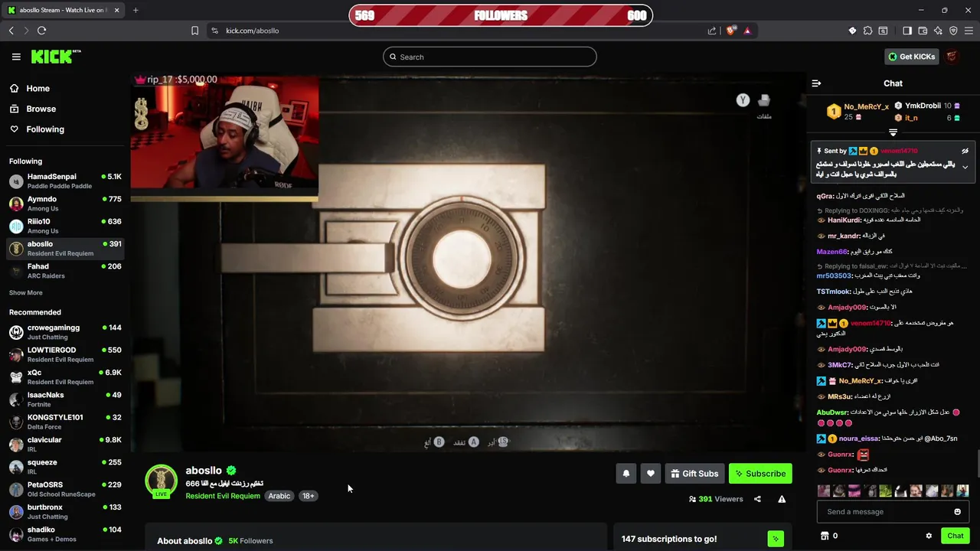Click the 18+ tag

pyautogui.click(x=308, y=496)
